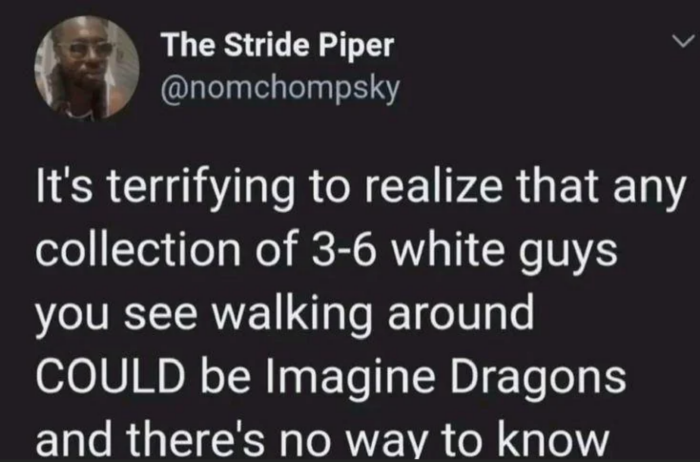Viewport: 700px width, 462px height.
Task: Click the word "Stride" in display name
Action: 266,45
